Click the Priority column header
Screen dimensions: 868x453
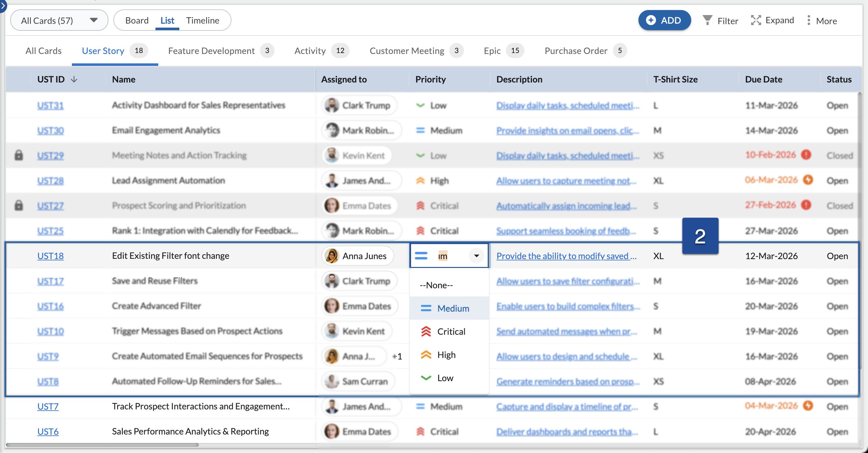(x=430, y=79)
